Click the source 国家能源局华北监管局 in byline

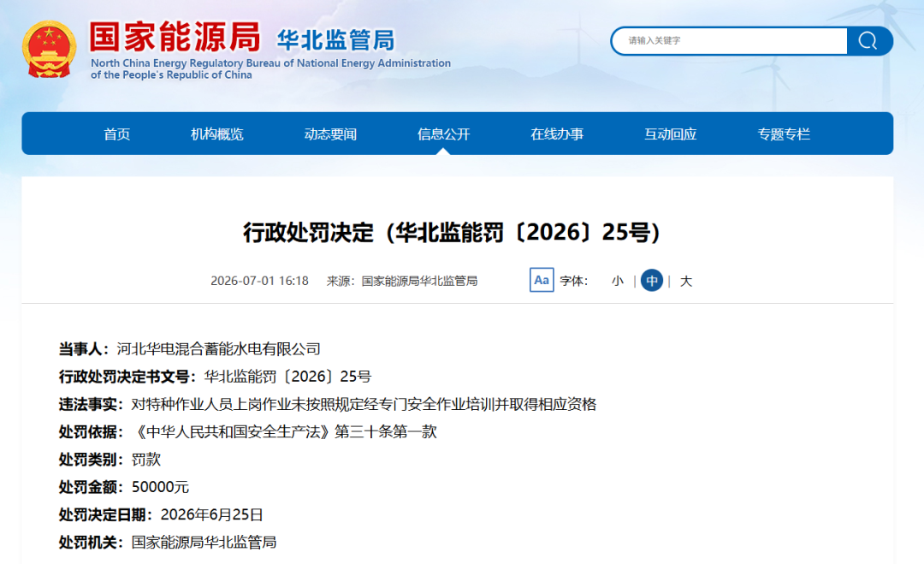pyautogui.click(x=419, y=281)
